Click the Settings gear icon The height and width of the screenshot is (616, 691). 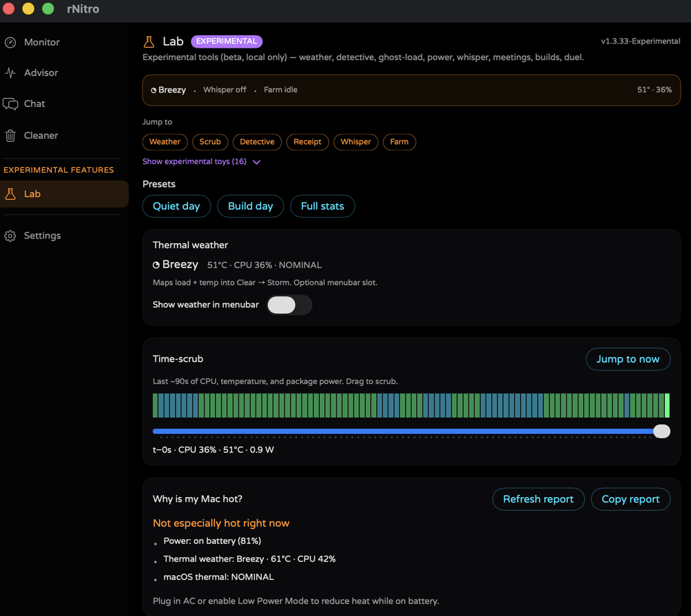[x=10, y=236]
